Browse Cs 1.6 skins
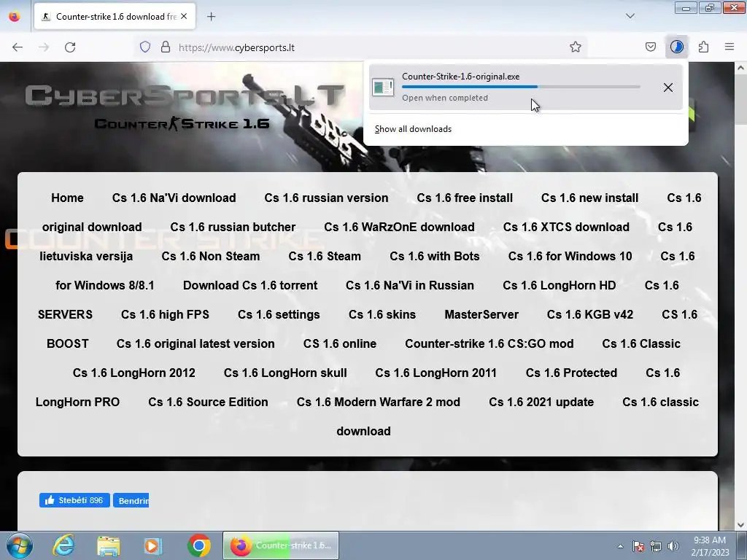The height and width of the screenshot is (560, 747). tap(382, 314)
